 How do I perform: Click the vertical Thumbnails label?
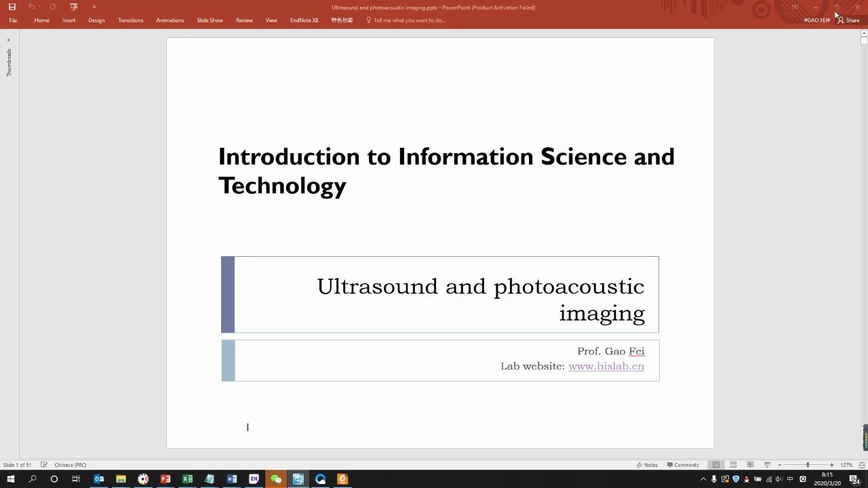9,62
